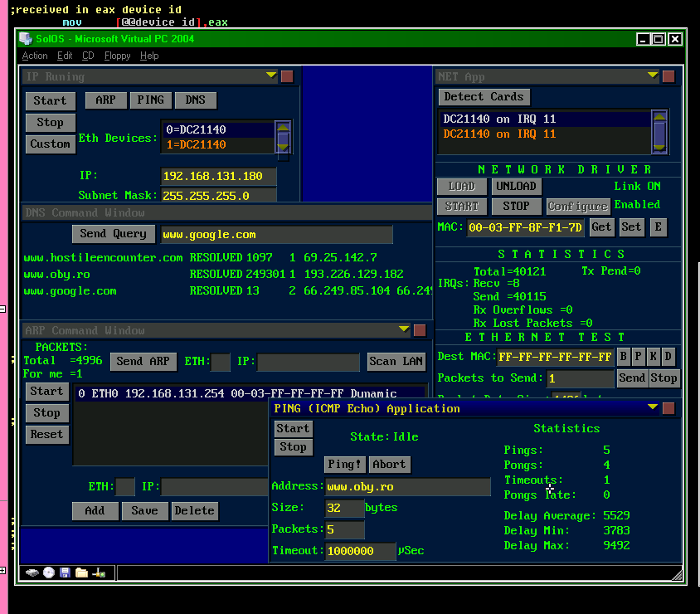Click the hard disk status icon
Viewport: 700px width, 614px height.
click(x=32, y=573)
